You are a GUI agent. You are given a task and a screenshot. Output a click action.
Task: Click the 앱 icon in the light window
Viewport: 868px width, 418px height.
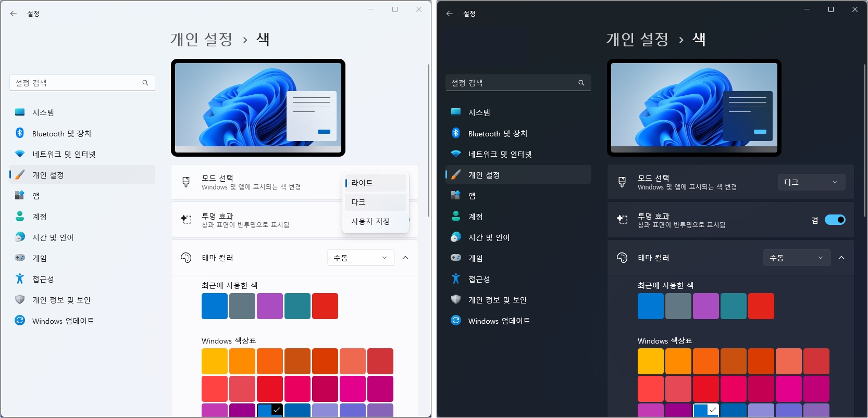[20, 195]
